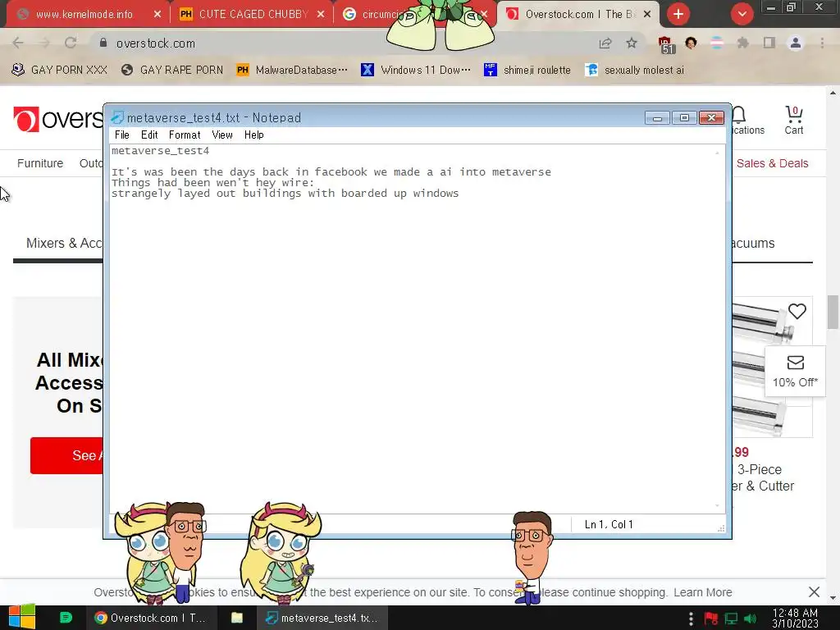840x630 pixels.
Task: Open Chrome's three-dot menu
Action: pos(822,43)
